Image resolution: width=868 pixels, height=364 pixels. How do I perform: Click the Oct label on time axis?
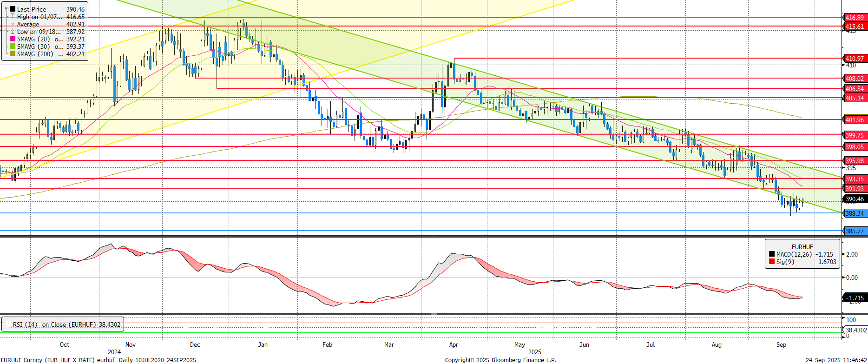click(65, 344)
